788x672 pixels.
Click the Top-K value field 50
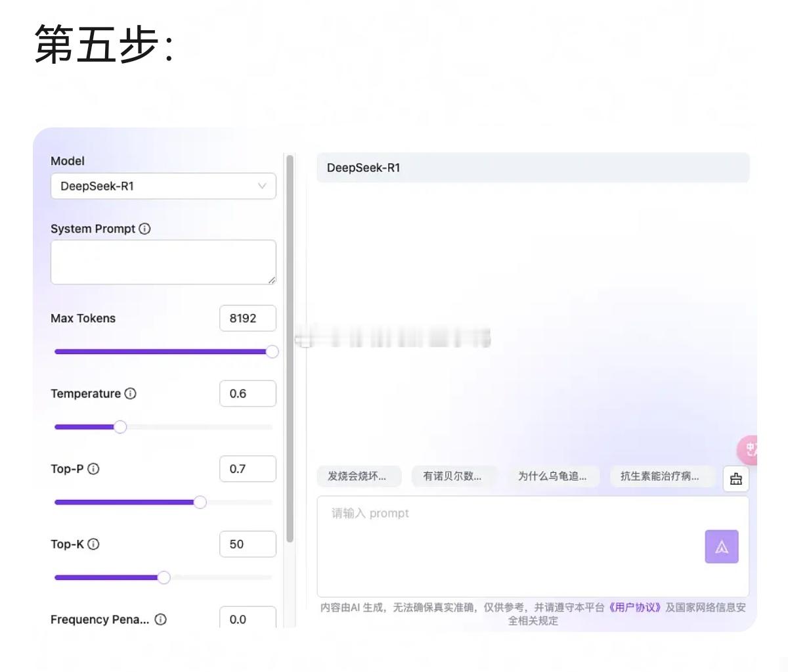[248, 544]
